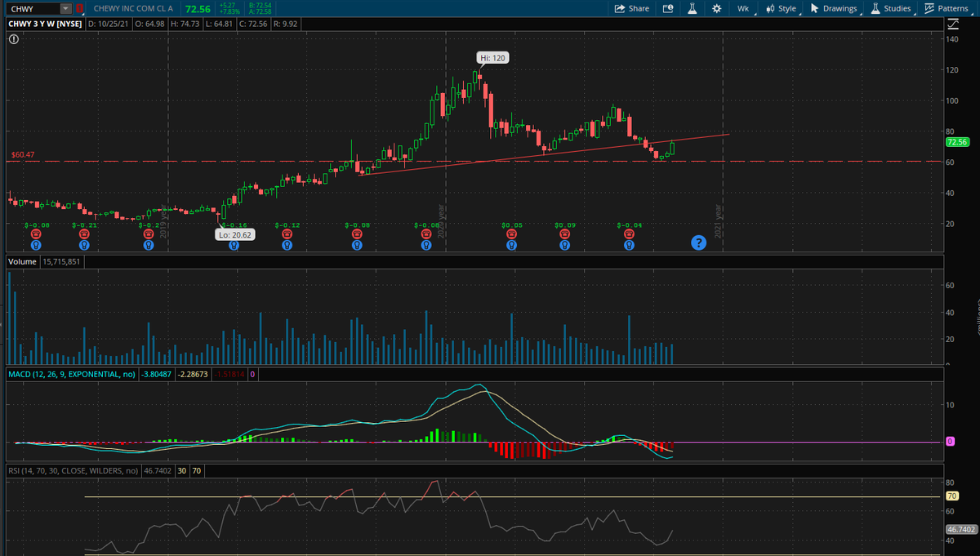Viewport: 980px width, 556px height.
Task: Click the blue question mark upcoming event icon
Action: 698,242
